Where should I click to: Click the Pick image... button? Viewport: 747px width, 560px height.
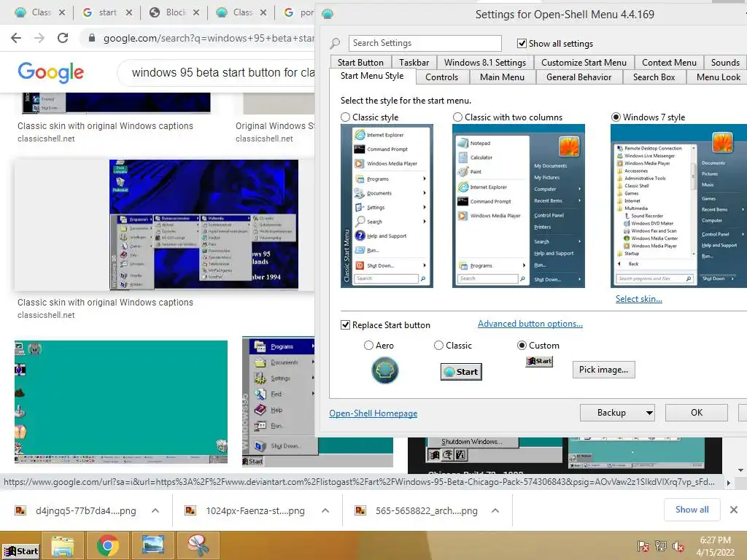[x=603, y=370]
